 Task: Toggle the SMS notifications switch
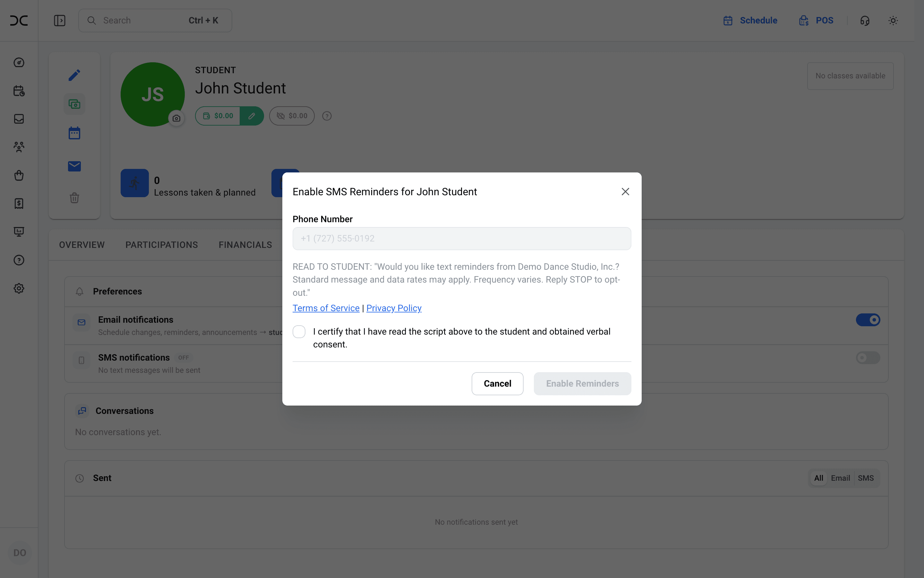868,357
